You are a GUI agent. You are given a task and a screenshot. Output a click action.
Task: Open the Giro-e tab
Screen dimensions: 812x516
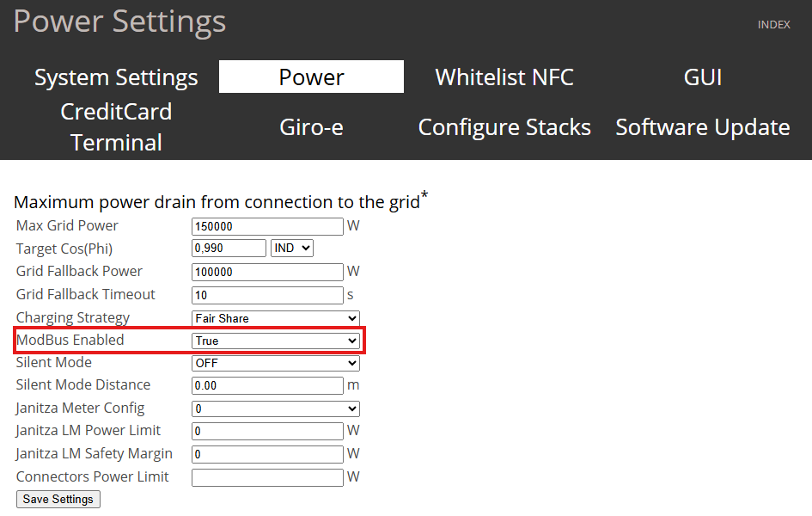pyautogui.click(x=311, y=127)
